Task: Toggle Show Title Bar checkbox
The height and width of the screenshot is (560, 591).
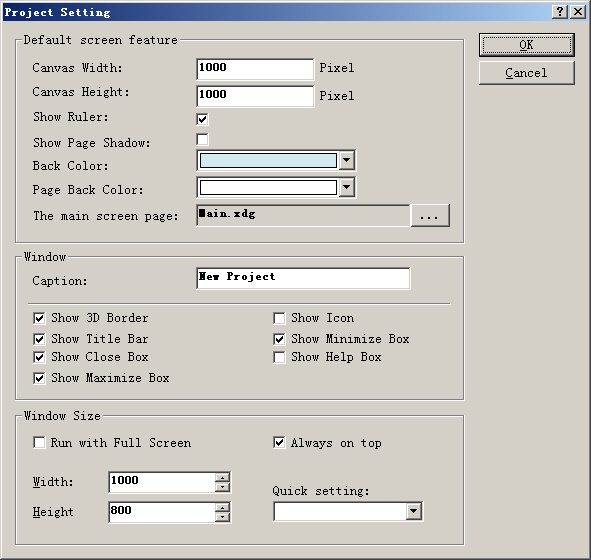Action: [x=39, y=339]
